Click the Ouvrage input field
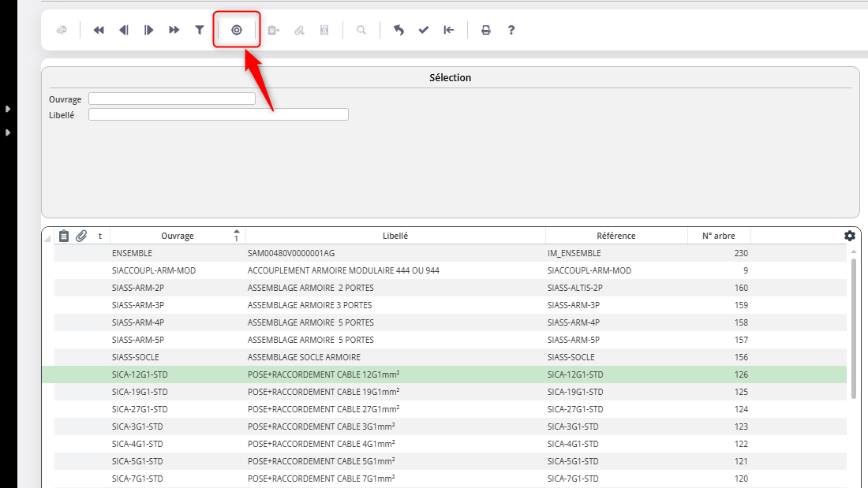Image resolution: width=868 pixels, height=488 pixels. [x=171, y=99]
